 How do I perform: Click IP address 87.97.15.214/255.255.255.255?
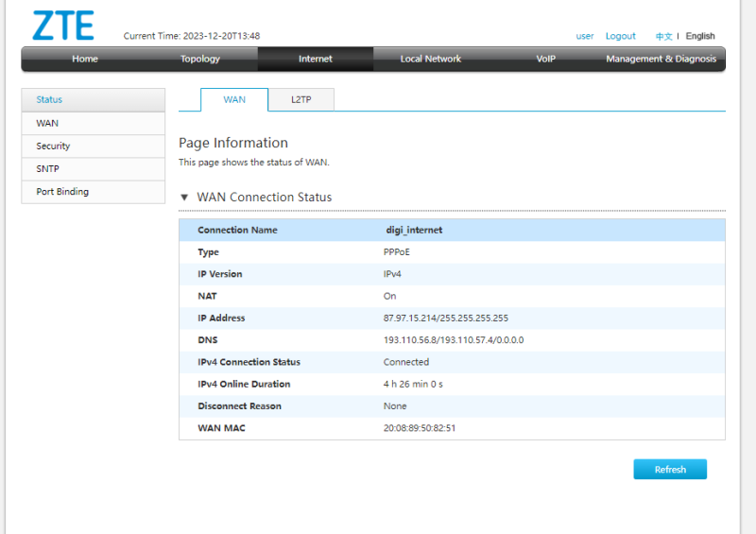click(x=445, y=319)
